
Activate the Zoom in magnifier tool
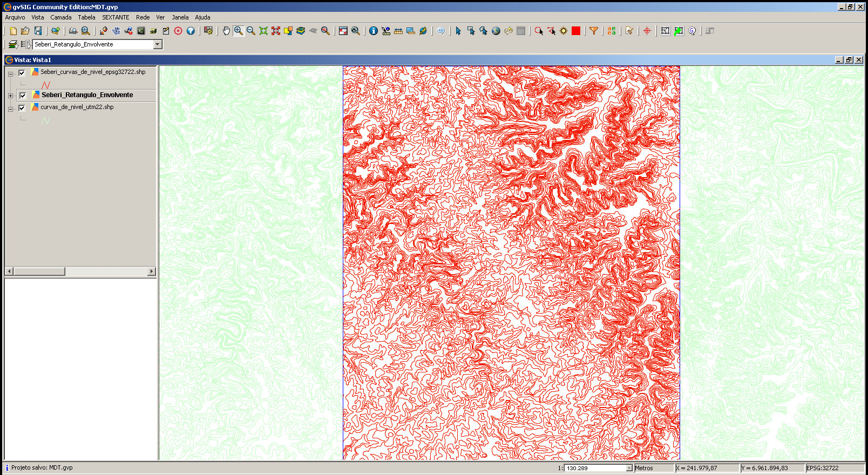(238, 31)
